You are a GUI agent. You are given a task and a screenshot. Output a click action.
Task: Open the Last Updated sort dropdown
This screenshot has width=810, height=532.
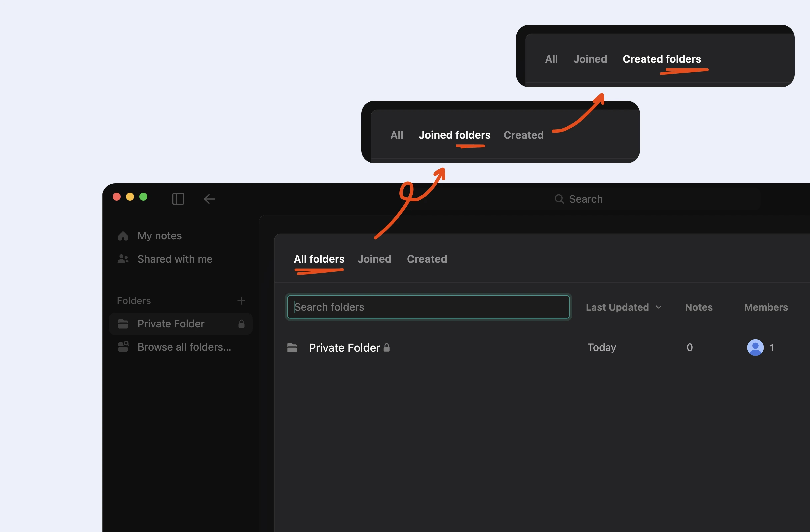coord(624,307)
